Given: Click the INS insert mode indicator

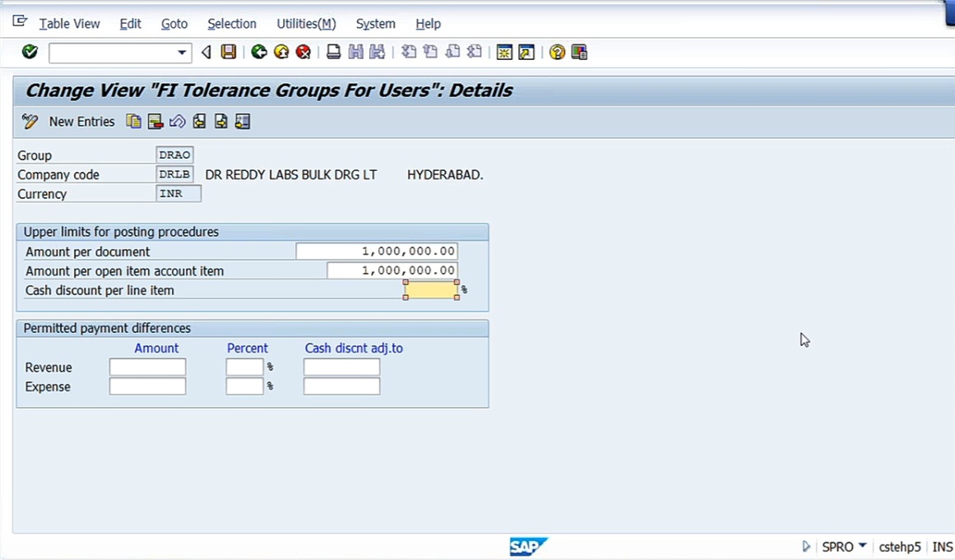Looking at the screenshot, I should click(x=942, y=547).
